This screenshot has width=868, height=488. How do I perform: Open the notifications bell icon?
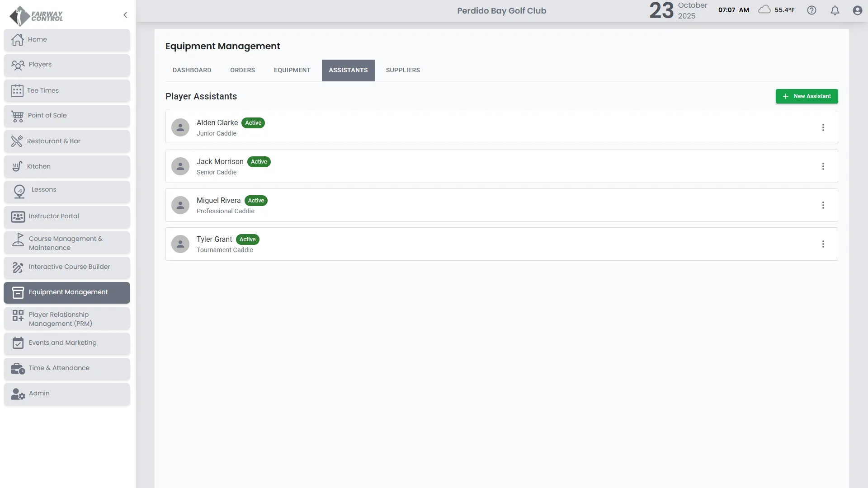pyautogui.click(x=835, y=10)
